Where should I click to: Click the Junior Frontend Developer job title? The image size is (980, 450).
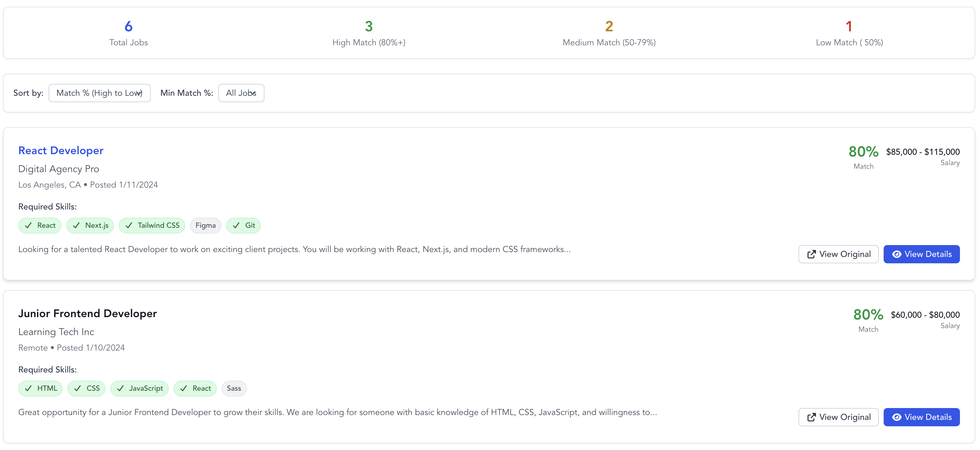(x=88, y=313)
